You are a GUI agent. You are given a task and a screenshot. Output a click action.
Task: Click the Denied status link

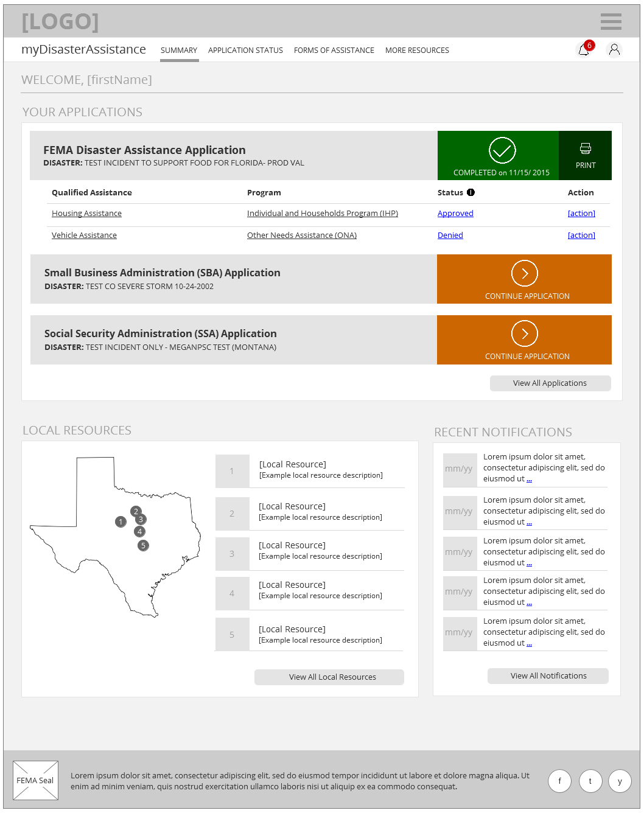pos(450,236)
